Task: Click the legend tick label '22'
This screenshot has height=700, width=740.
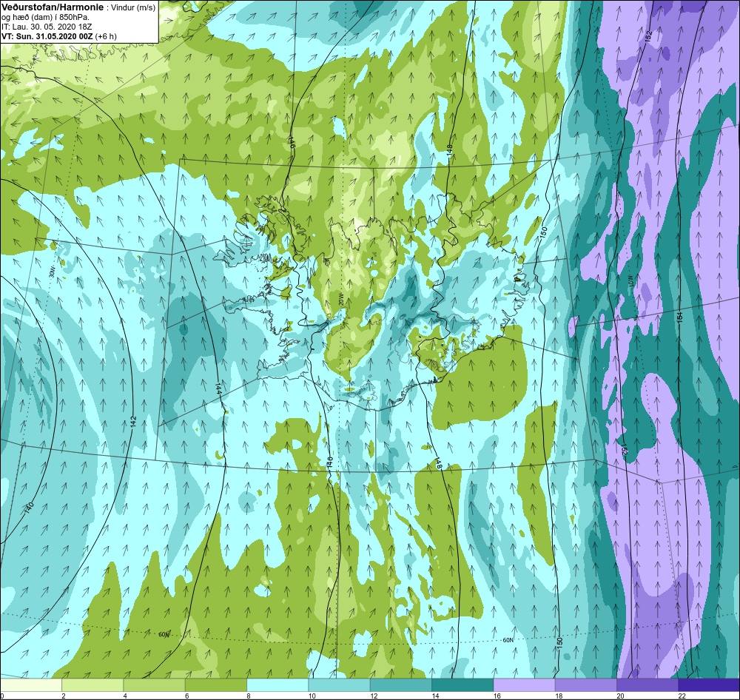Action: point(681,696)
